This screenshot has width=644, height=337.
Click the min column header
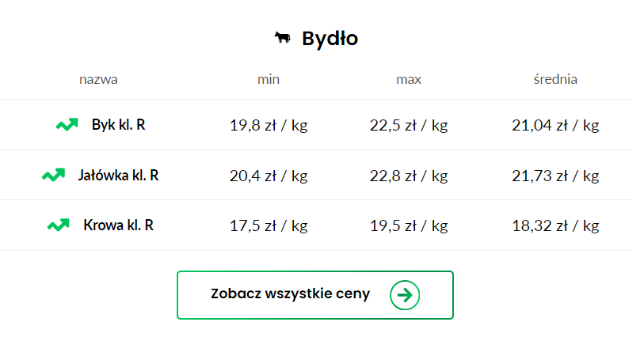269,79
